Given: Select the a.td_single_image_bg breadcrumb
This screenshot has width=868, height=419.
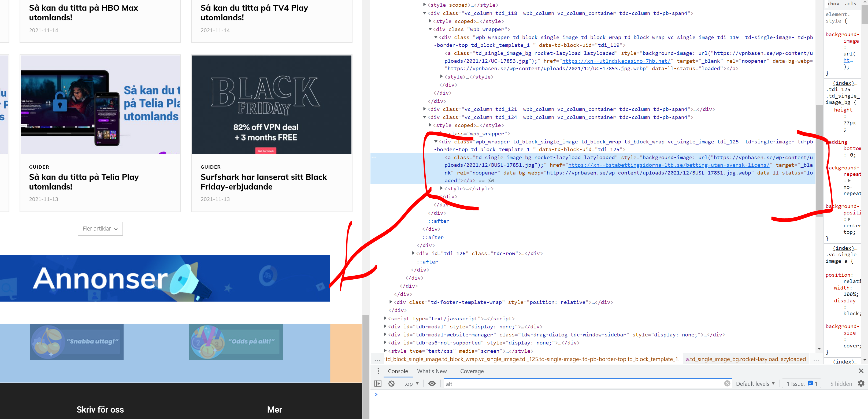Looking at the screenshot, I should coord(746,359).
